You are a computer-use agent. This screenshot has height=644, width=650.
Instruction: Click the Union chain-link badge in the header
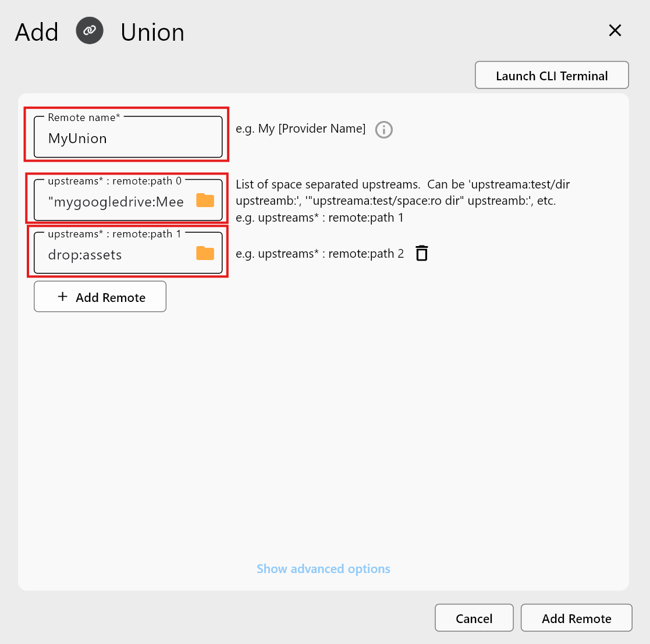89,31
